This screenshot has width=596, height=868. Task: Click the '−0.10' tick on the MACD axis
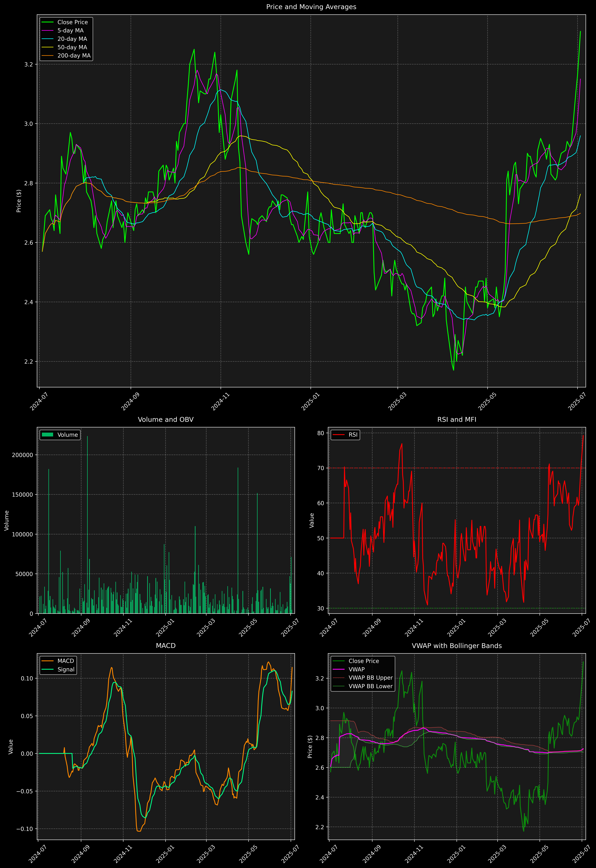click(25, 829)
